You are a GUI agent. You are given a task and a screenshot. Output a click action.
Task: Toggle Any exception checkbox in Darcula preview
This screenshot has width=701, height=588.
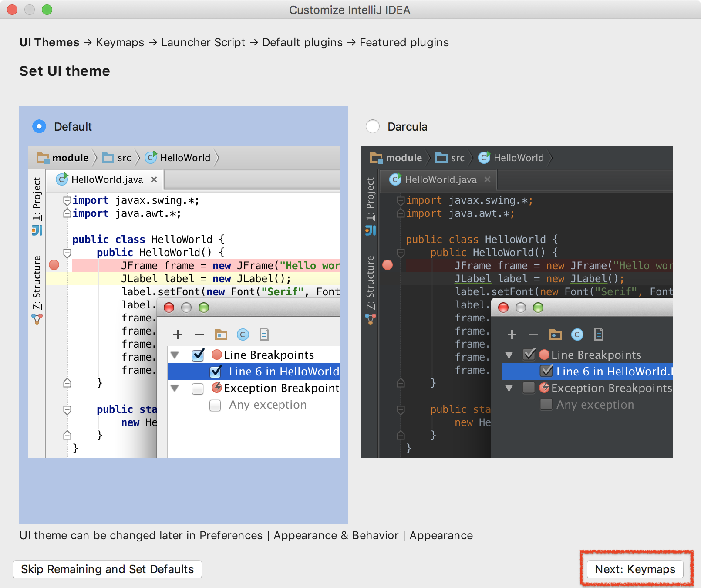pyautogui.click(x=546, y=405)
